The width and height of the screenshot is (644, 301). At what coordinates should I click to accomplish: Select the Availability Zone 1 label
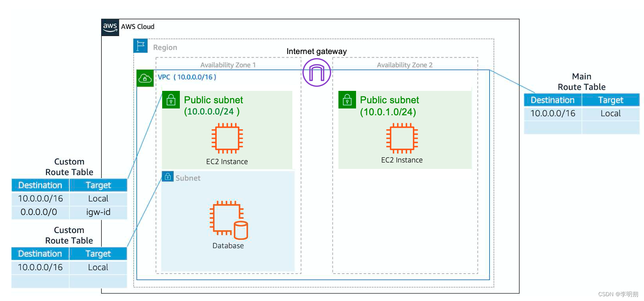coord(228,65)
